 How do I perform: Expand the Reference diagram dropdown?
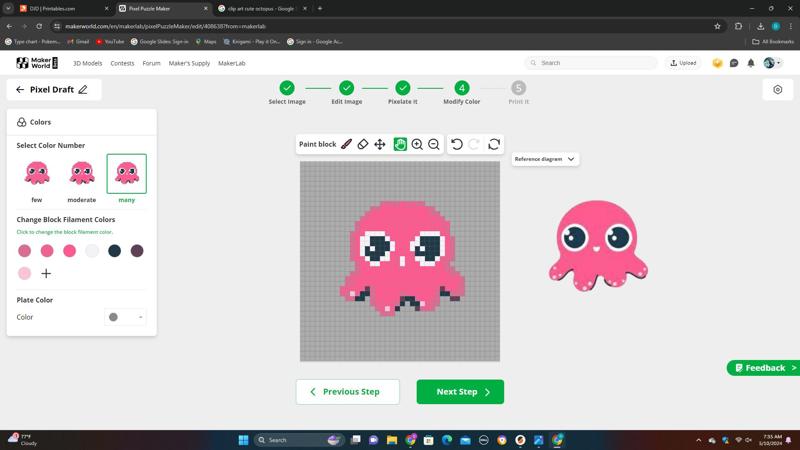(545, 159)
